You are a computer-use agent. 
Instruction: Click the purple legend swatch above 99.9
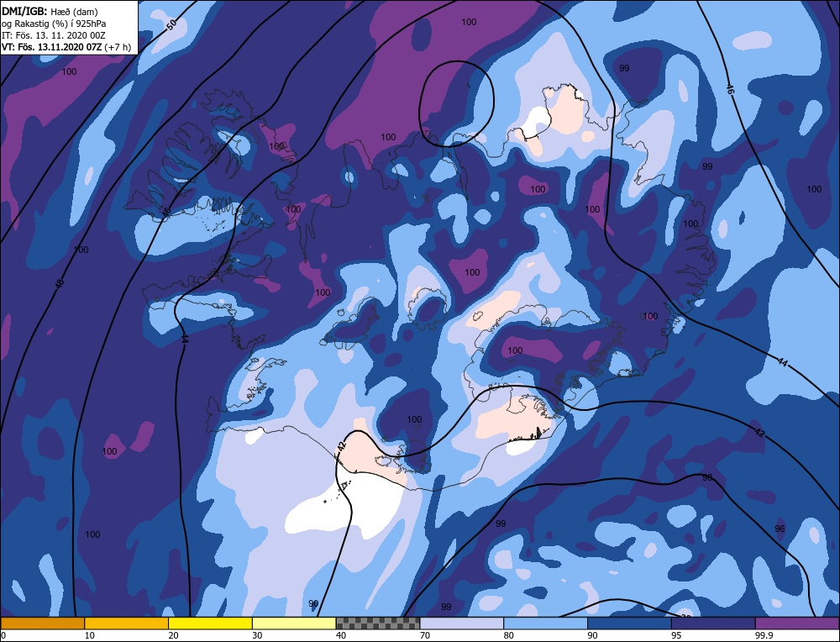point(797,624)
